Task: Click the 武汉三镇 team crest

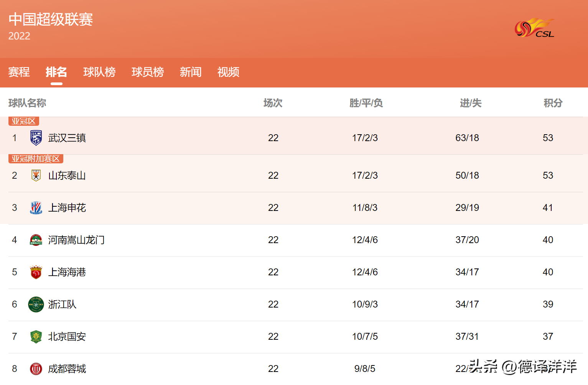Action: 36,138
